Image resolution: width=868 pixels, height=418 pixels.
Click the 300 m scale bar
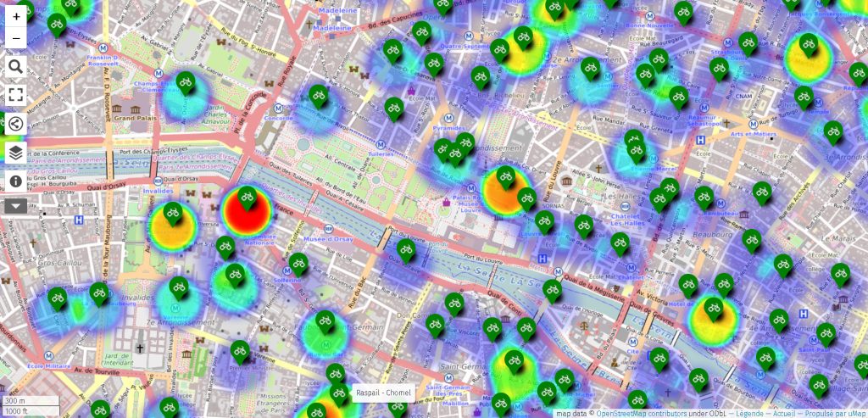click(30, 400)
